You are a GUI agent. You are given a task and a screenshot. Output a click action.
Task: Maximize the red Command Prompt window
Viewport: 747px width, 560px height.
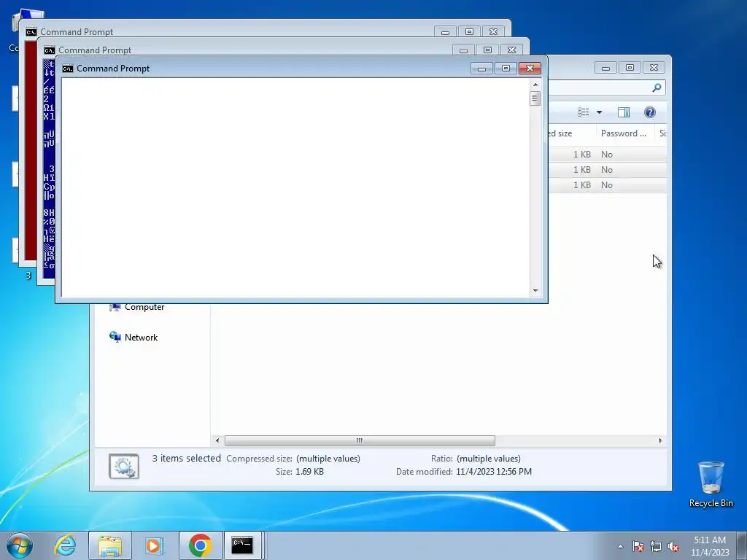click(x=469, y=32)
